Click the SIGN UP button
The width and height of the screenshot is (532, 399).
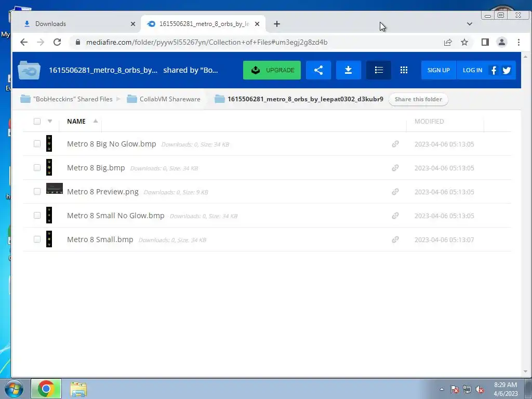438,70
